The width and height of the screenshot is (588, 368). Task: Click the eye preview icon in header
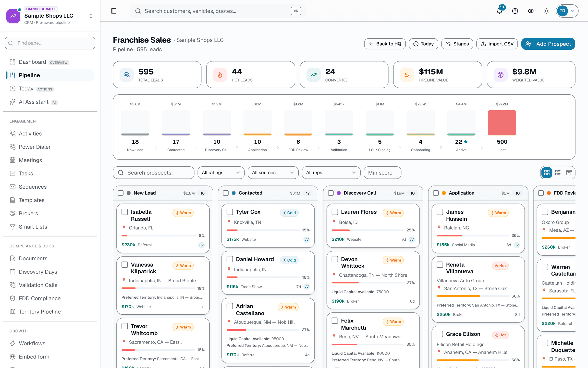coord(531,11)
